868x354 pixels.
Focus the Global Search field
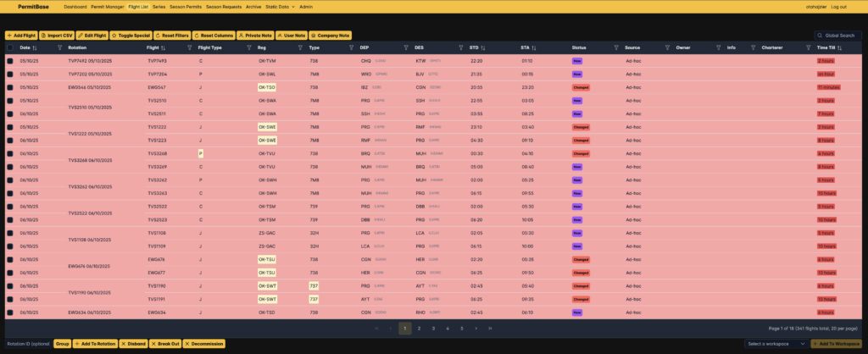coord(841,36)
